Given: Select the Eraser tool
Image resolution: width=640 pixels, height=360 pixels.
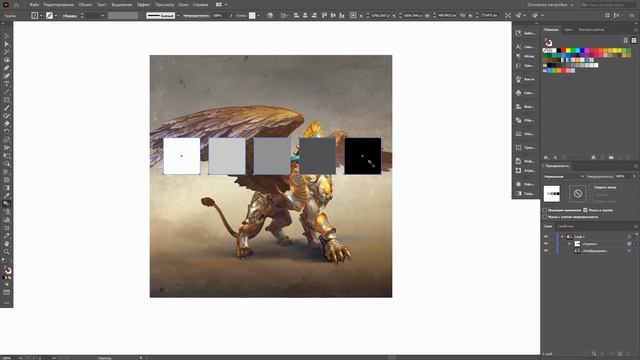Looking at the screenshot, I should click(7, 124).
